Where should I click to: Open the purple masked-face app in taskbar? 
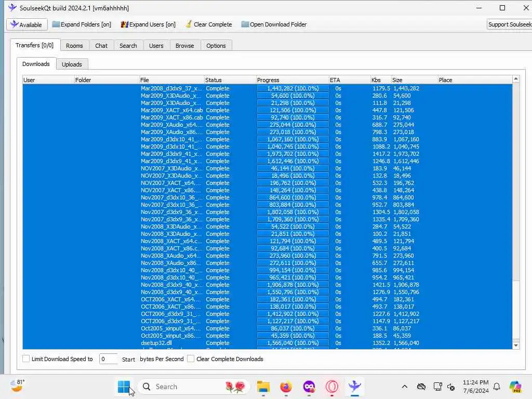[309, 387]
